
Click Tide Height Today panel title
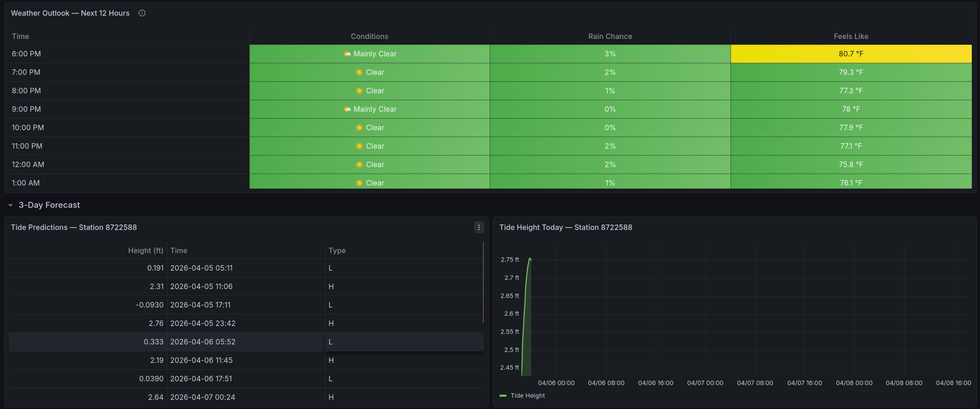(565, 227)
